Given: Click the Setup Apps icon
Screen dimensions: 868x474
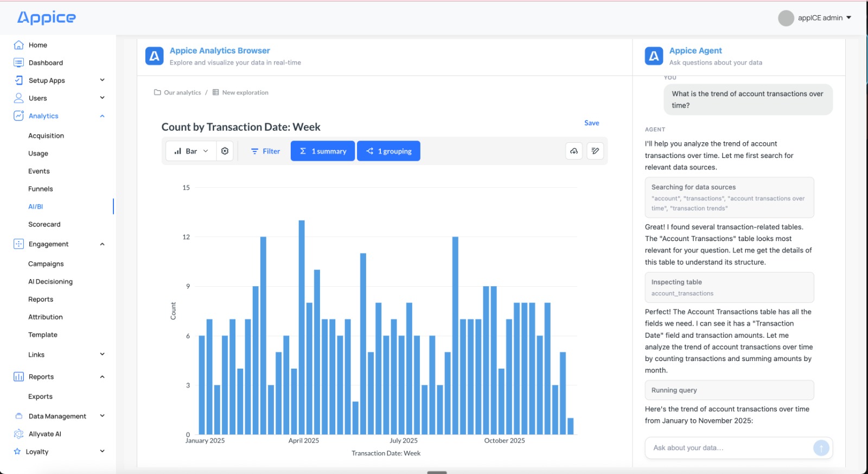Looking at the screenshot, I should pos(18,80).
